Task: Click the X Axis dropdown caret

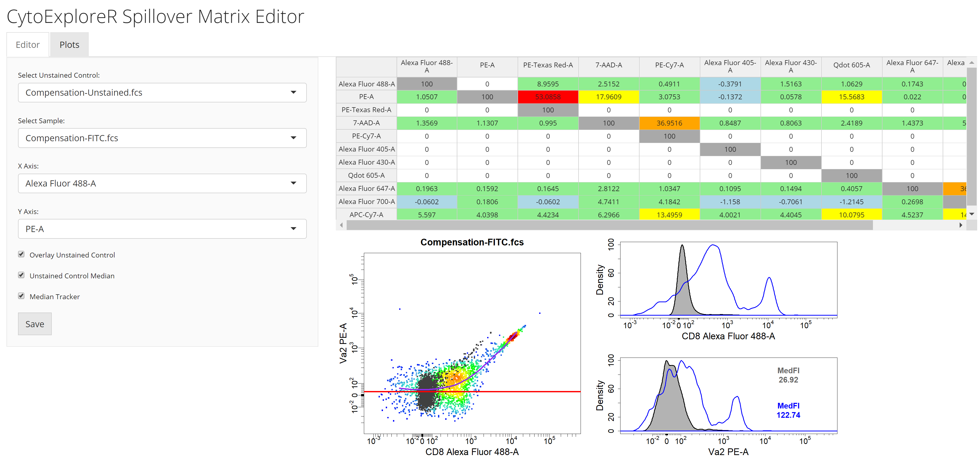Action: tap(293, 183)
